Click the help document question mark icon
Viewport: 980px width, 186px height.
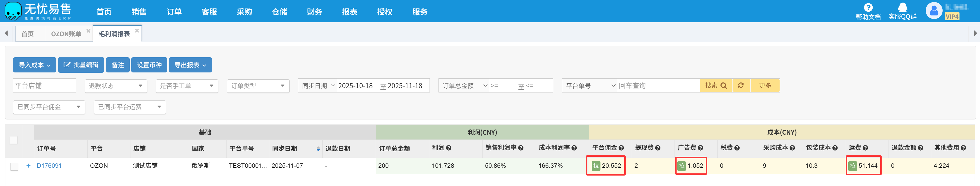[x=868, y=8]
